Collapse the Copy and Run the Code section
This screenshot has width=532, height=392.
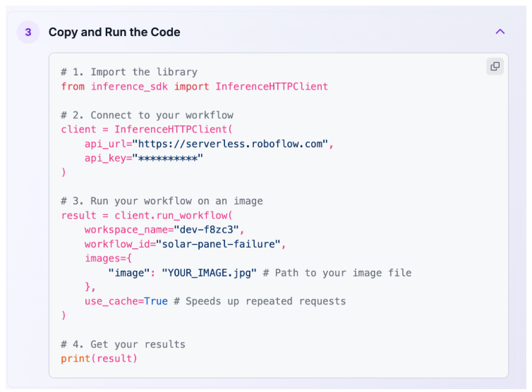(500, 32)
